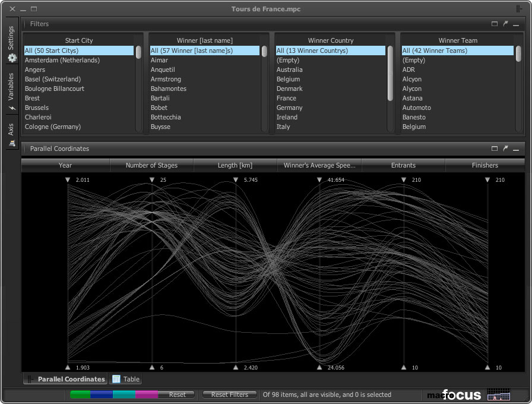Click upper range triangle on Year axis
The width and height of the screenshot is (532, 404).
68,179
